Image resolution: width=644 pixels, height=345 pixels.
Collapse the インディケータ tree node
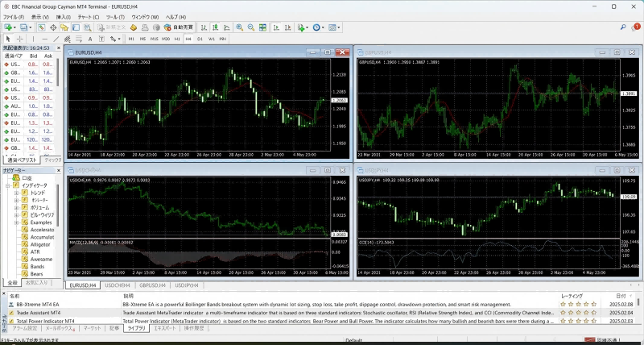point(8,185)
